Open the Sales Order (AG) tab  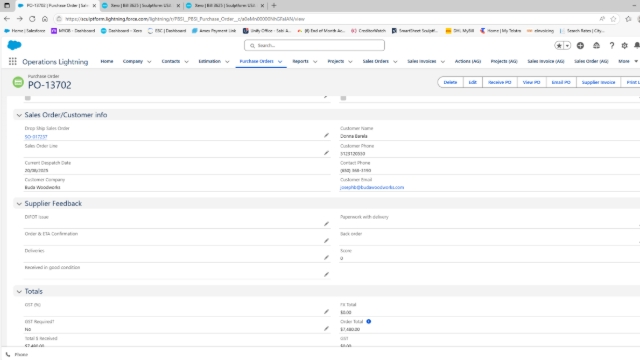pos(591,61)
